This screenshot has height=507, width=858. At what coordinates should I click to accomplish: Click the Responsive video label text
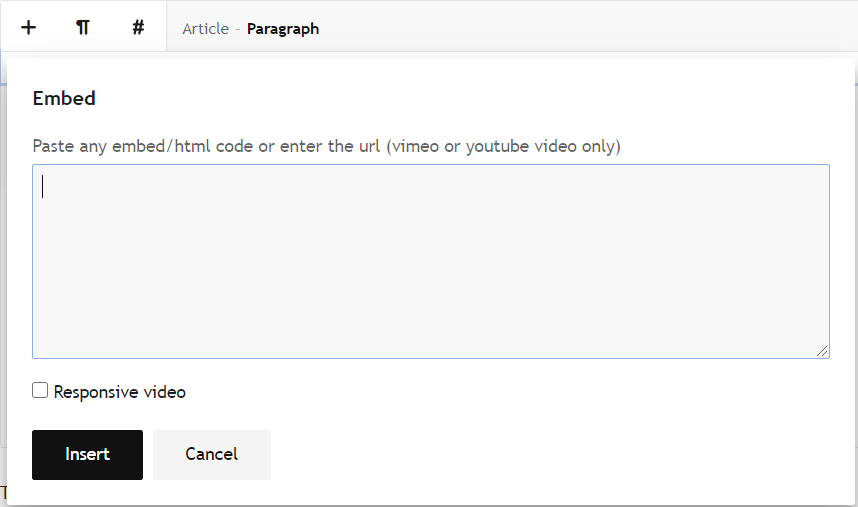[119, 392]
